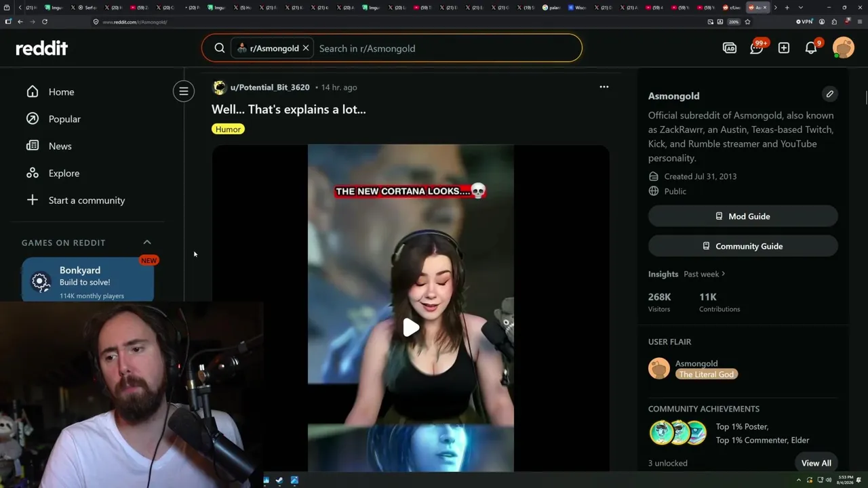Click the 200% zoom indicator
Screen dimensions: 868x488
pyautogui.click(x=734, y=22)
